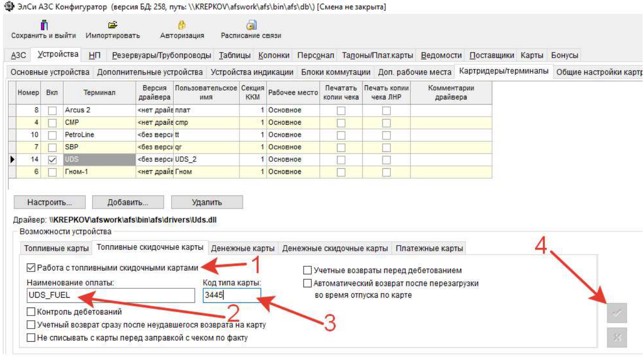The width and height of the screenshot is (644, 360).
Task: Switch to Платежные карты tab
Action: tap(429, 248)
